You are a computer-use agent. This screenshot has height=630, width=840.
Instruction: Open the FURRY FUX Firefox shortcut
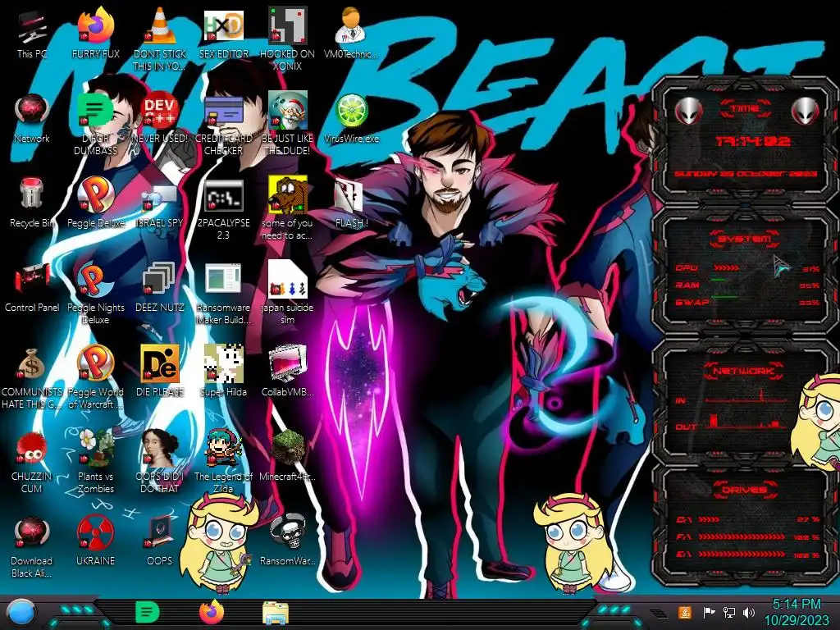95,26
